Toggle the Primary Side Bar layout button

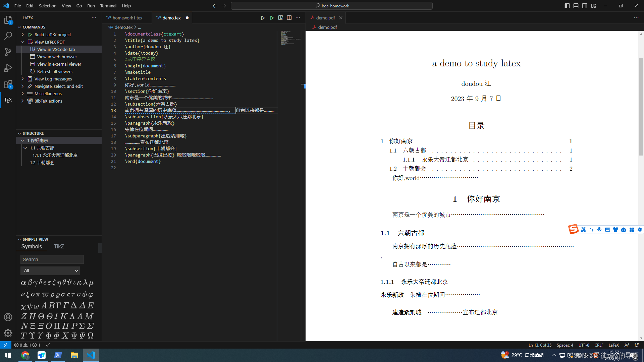pos(567,6)
